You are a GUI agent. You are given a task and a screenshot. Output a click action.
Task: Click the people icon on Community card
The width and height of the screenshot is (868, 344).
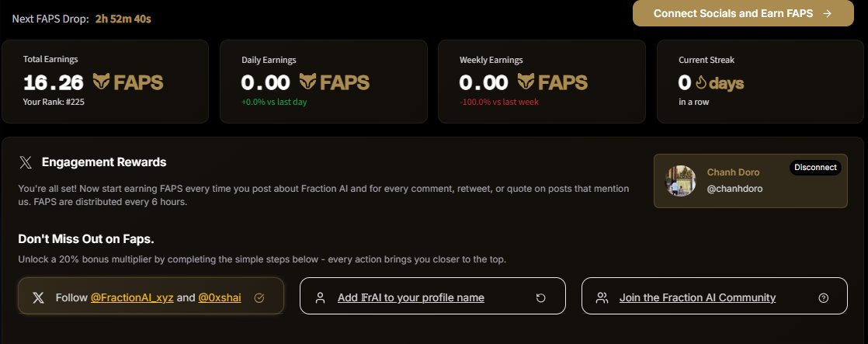pos(602,298)
